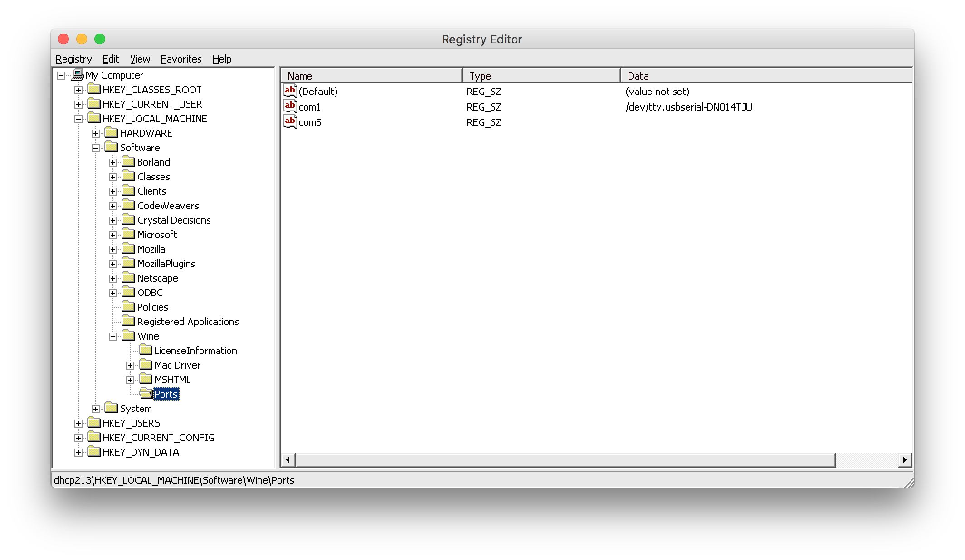Expand the HKEY_CLASSES_ROOT node
Viewport: 965px width, 560px height.
78,90
